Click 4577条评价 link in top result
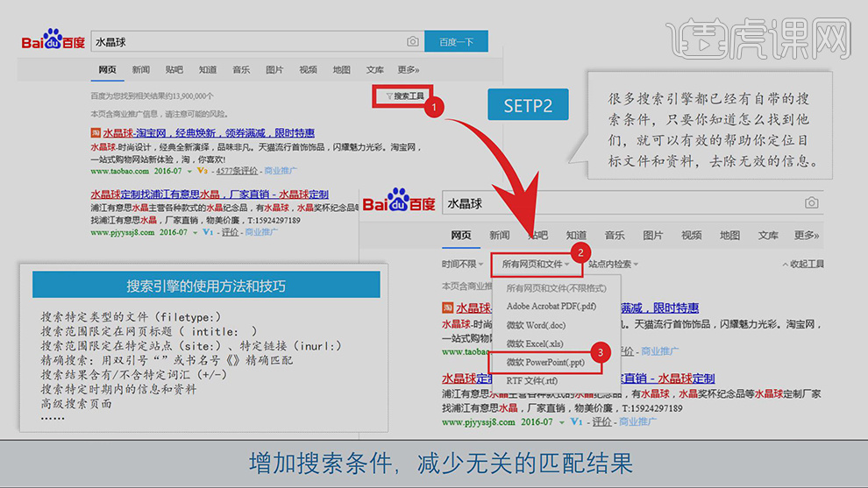The height and width of the screenshot is (488, 868). [x=237, y=171]
